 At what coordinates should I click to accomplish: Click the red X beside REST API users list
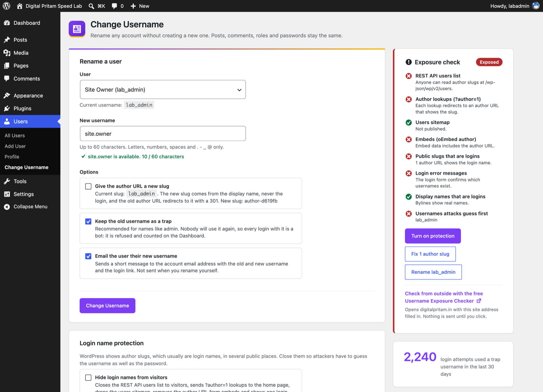point(409,76)
